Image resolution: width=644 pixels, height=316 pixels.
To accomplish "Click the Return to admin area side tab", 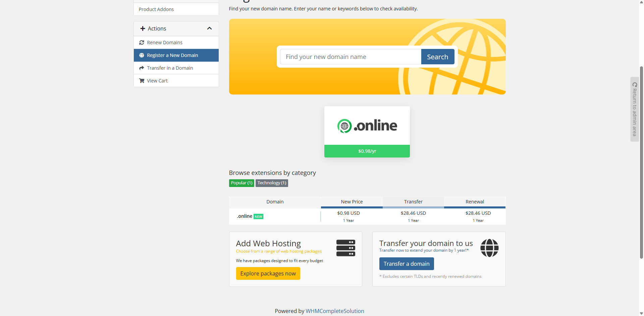I will [x=634, y=109].
